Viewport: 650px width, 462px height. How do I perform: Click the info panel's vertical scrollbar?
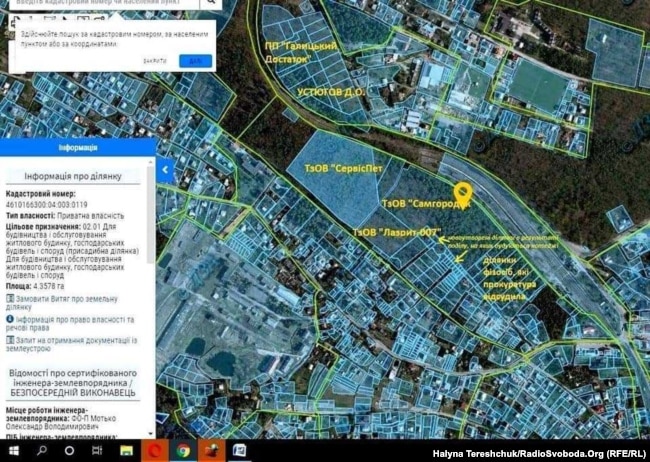150,214
